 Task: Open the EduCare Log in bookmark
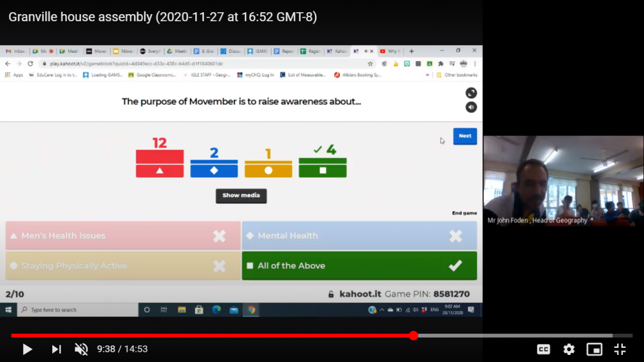pyautogui.click(x=53, y=75)
